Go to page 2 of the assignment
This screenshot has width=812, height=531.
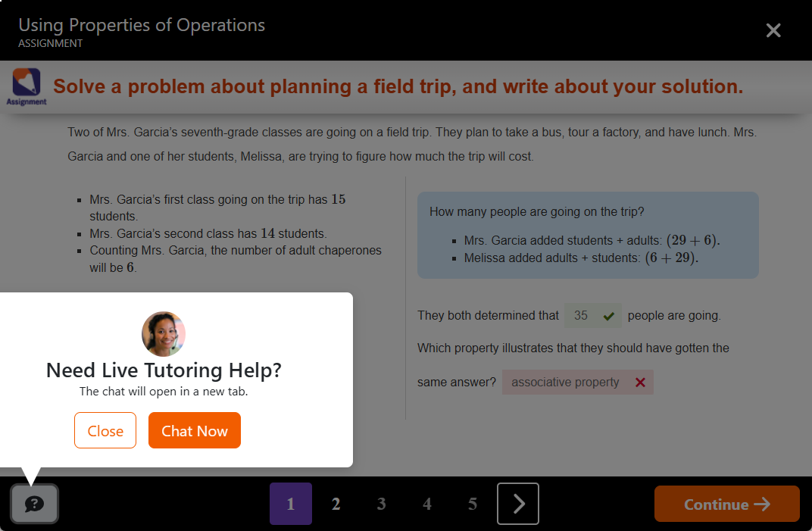pos(336,504)
